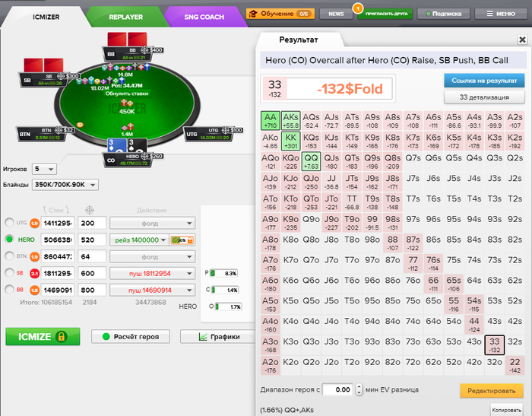Click the bounty target icon column header
This screenshot has width=532, height=416.
click(89, 210)
